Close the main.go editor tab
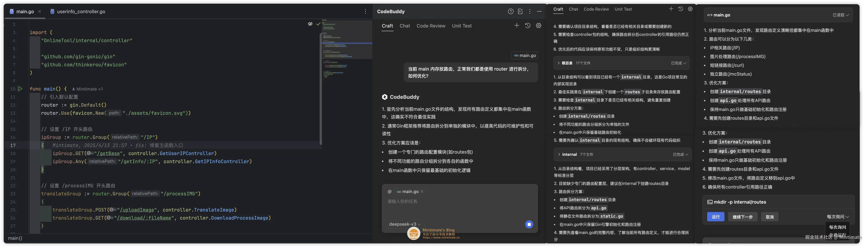This screenshot has width=868, height=246. (x=39, y=12)
